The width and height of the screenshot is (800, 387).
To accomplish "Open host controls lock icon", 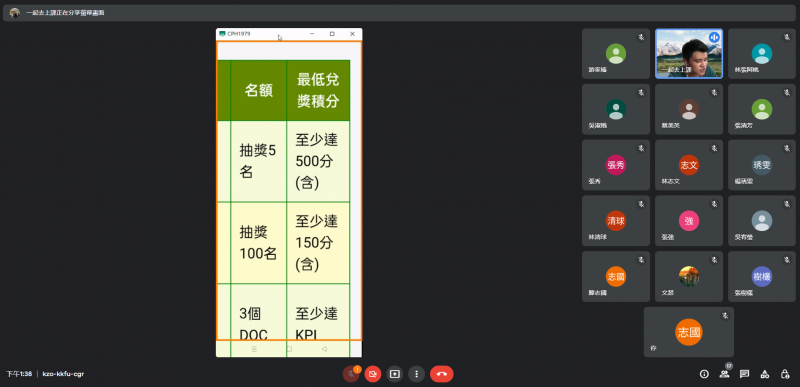I will (x=785, y=374).
